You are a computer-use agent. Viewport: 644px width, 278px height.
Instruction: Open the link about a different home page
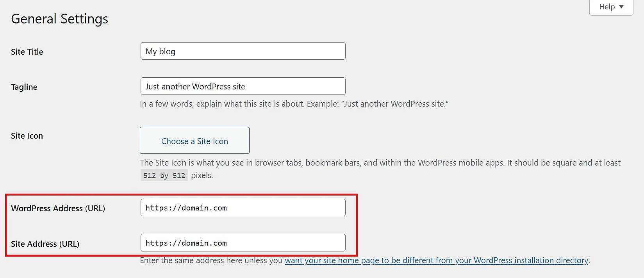pyautogui.click(x=437, y=260)
